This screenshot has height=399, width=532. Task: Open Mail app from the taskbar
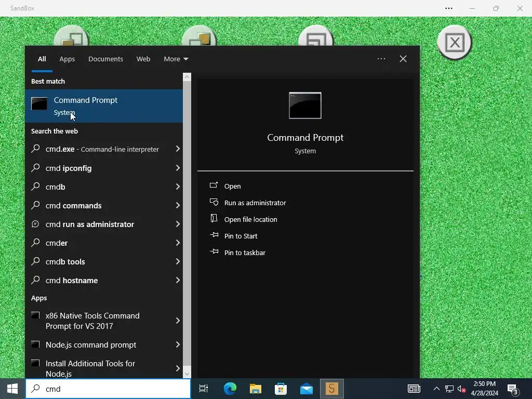307,389
